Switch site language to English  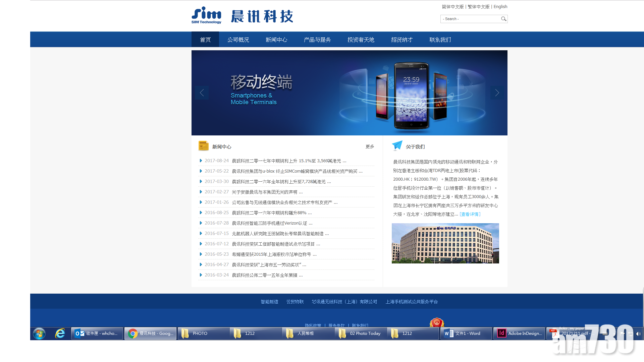coord(500,7)
